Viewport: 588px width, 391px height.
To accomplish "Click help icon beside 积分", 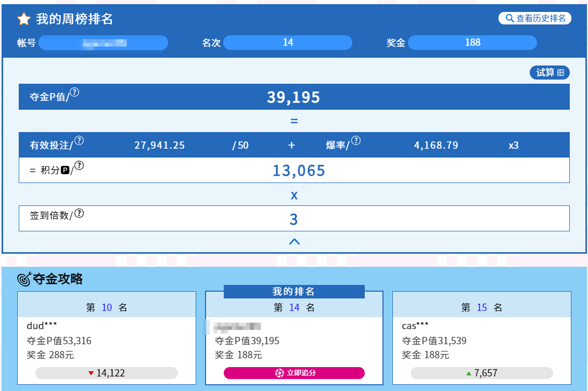I will point(79,166).
